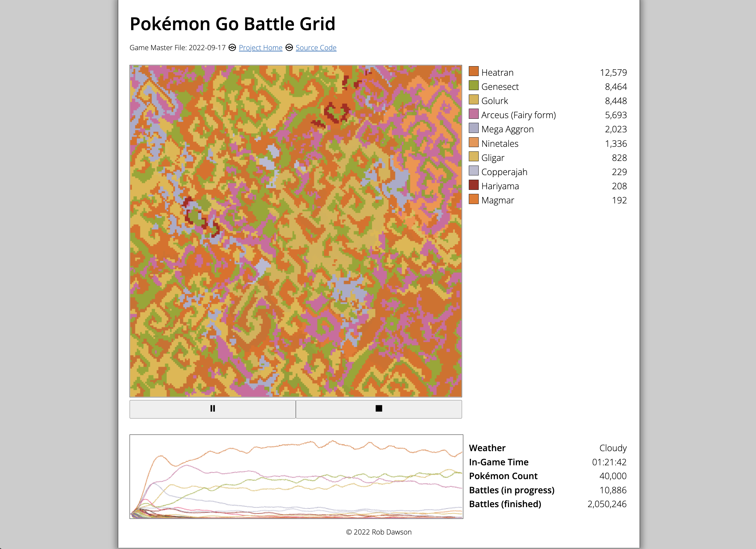Image resolution: width=756 pixels, height=549 pixels.
Task: Click the Game Master File date text
Action: click(x=177, y=48)
